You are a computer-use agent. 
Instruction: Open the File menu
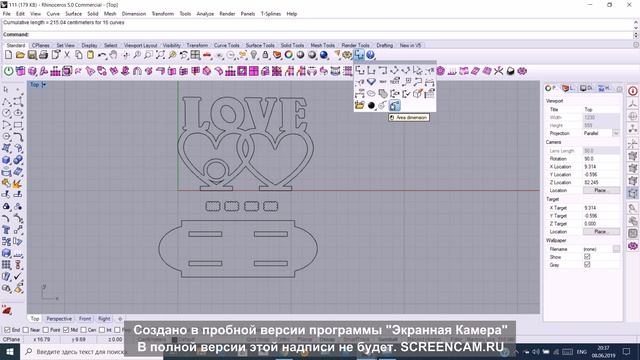(7, 13)
